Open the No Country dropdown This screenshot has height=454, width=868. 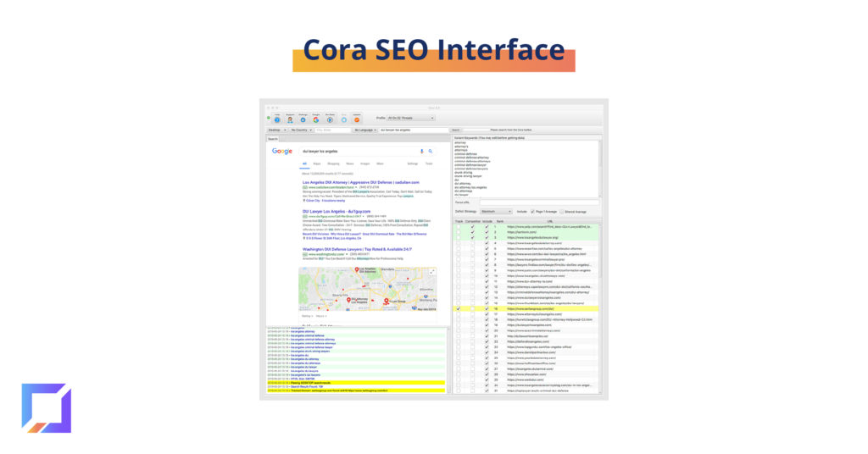[302, 130]
